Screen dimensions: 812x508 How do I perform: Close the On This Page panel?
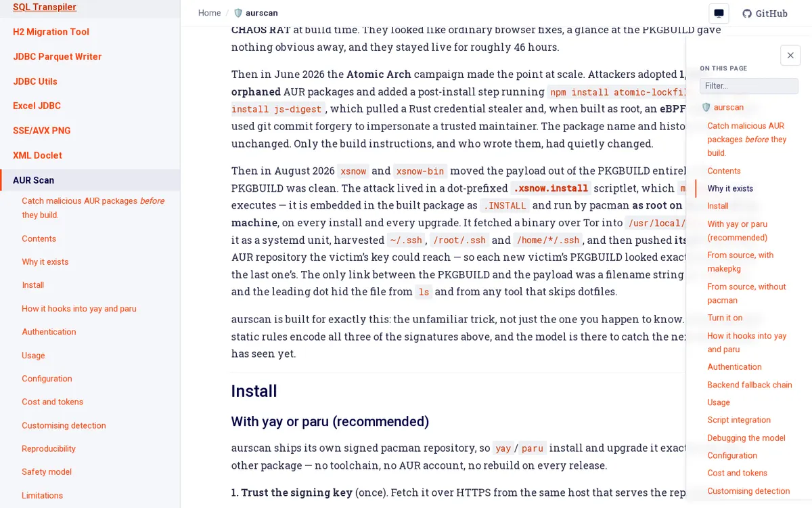click(790, 56)
